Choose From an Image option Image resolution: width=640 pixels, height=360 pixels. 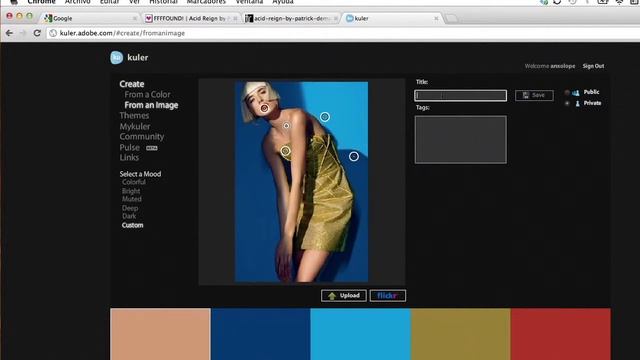[x=151, y=105]
